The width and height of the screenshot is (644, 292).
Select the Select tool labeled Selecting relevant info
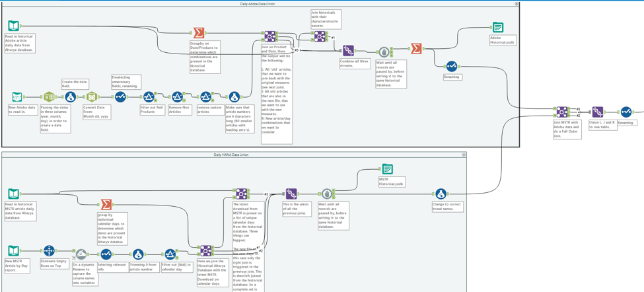click(106, 254)
